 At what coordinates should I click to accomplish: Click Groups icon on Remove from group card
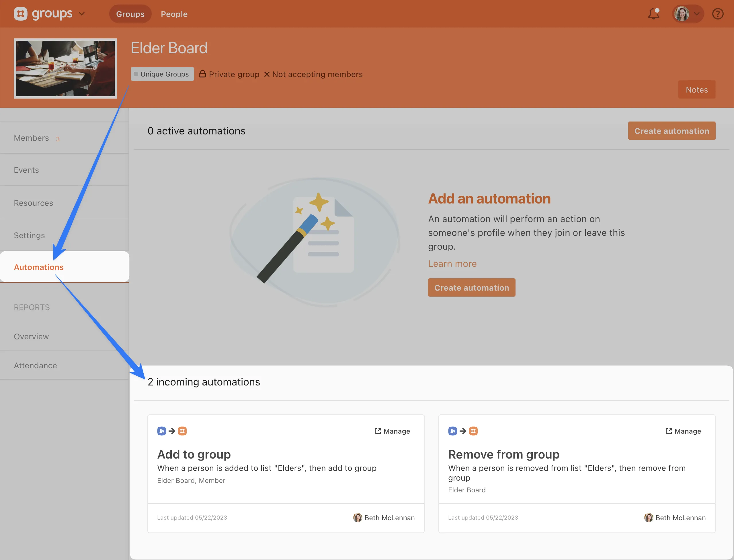[x=473, y=431]
